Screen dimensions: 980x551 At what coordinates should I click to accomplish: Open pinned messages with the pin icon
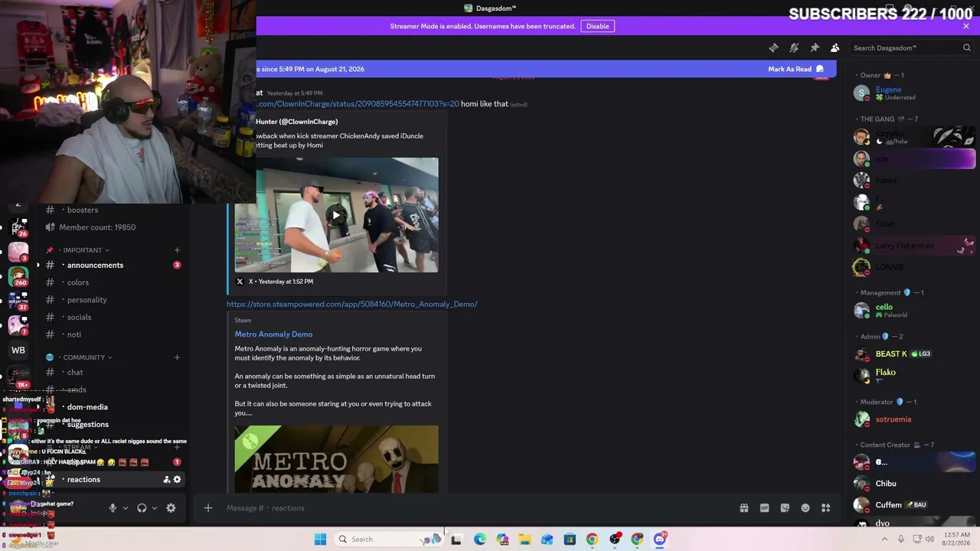coord(815,47)
